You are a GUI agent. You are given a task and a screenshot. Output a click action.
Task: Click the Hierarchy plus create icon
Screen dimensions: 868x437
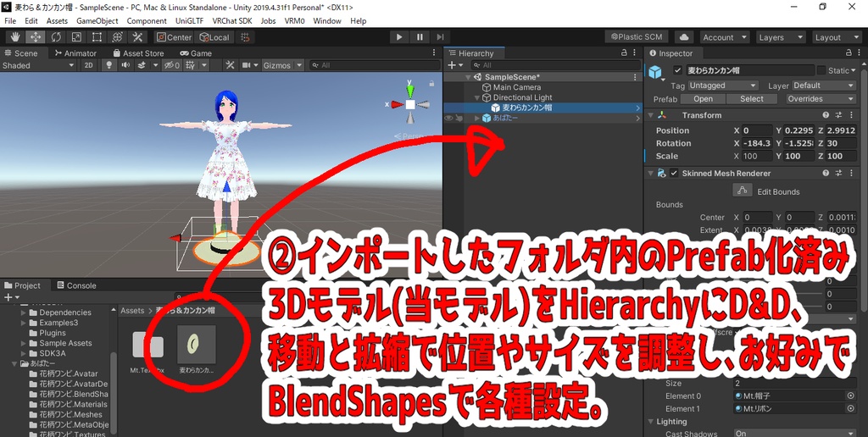452,65
